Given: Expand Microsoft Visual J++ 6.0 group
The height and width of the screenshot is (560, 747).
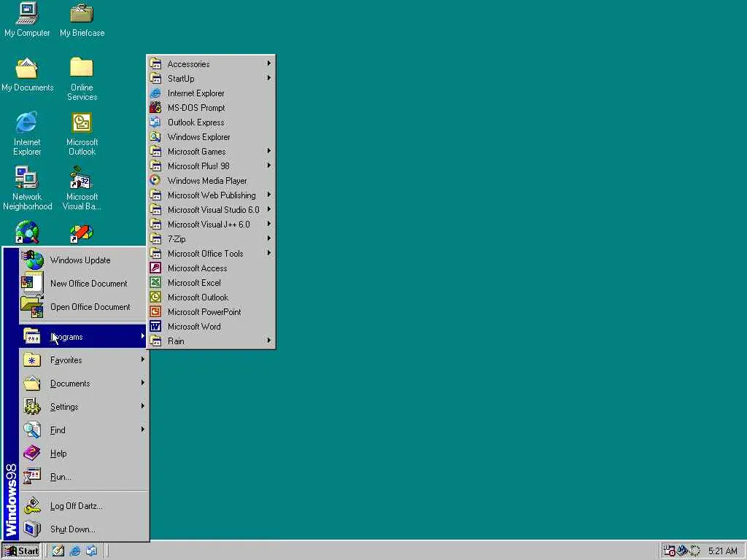Looking at the screenshot, I should (x=211, y=225).
